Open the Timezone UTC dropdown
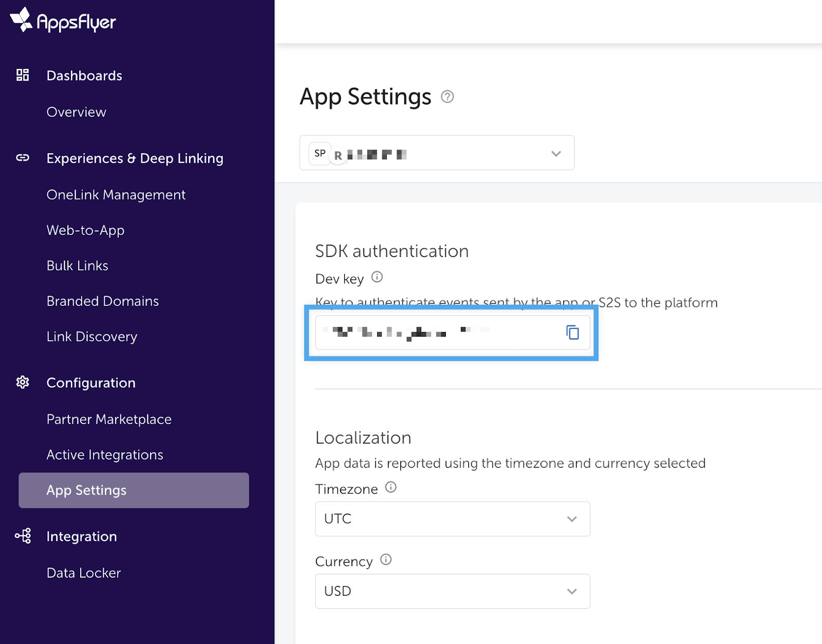 tap(452, 519)
